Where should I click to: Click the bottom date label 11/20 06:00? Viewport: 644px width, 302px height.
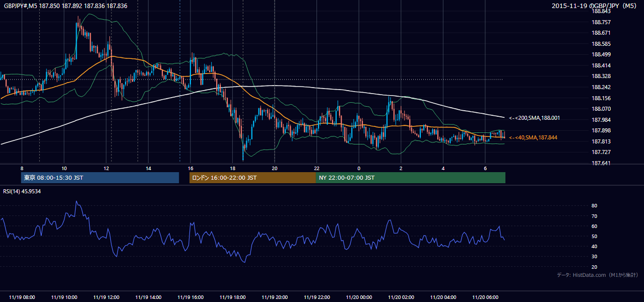point(485,297)
